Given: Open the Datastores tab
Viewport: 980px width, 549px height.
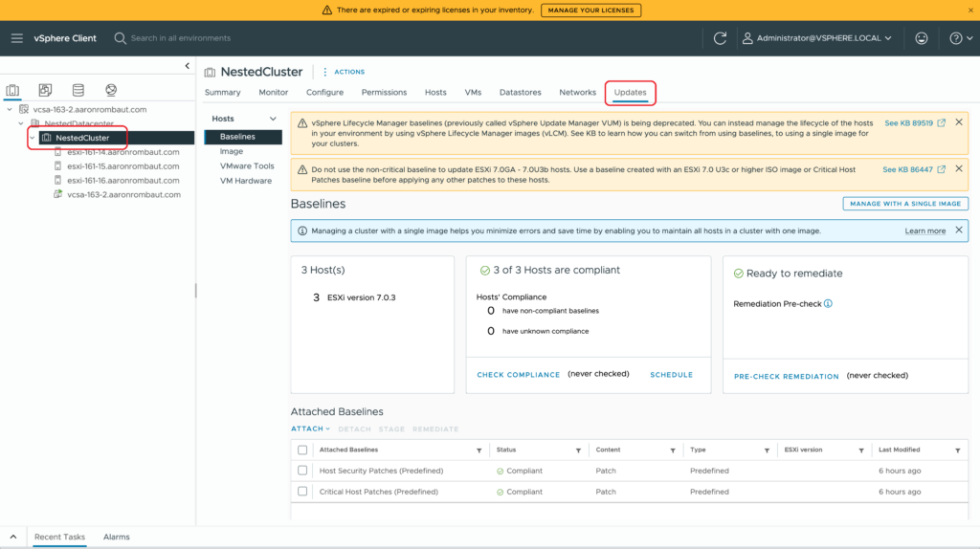Looking at the screenshot, I should [520, 93].
